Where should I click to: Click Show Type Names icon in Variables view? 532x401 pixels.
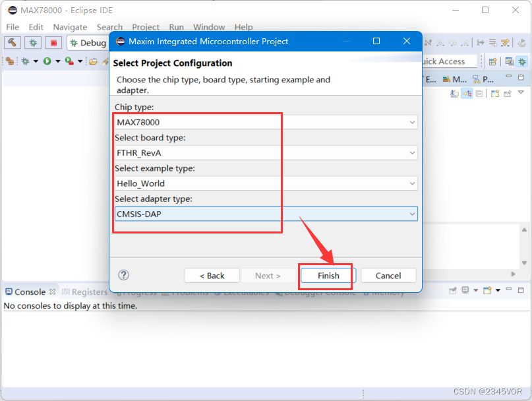point(454,94)
